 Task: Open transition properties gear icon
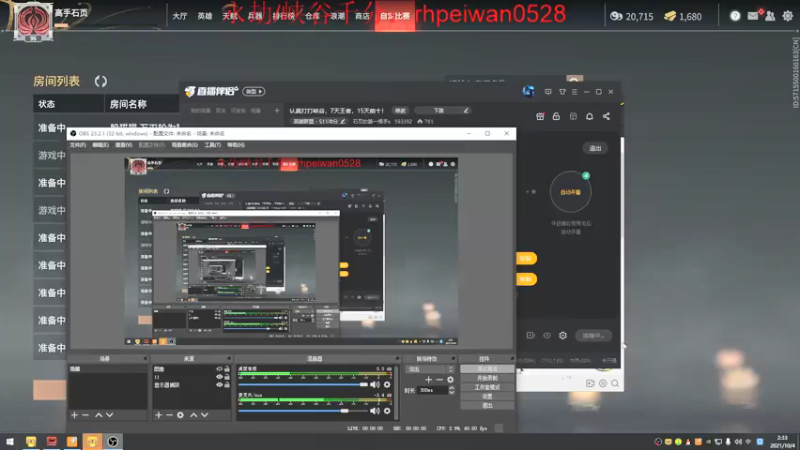pyautogui.click(x=450, y=380)
